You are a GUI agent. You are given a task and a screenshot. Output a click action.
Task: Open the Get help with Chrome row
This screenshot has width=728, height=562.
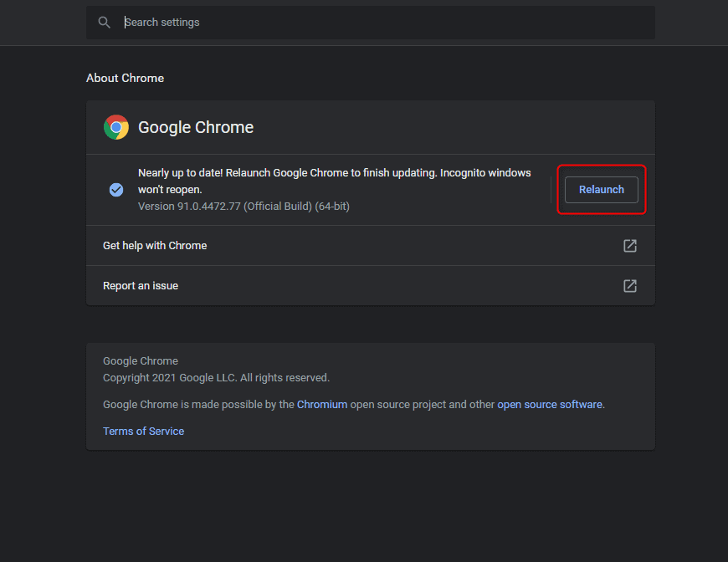pos(371,246)
